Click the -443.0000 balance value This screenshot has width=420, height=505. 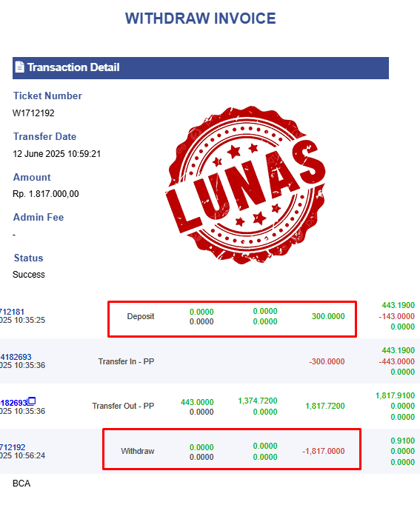pos(397,361)
